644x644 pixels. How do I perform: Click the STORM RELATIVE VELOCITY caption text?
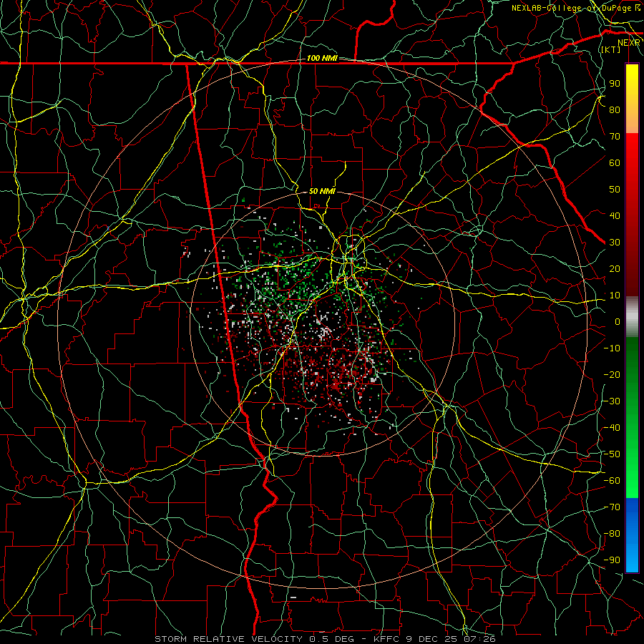pyautogui.click(x=228, y=639)
